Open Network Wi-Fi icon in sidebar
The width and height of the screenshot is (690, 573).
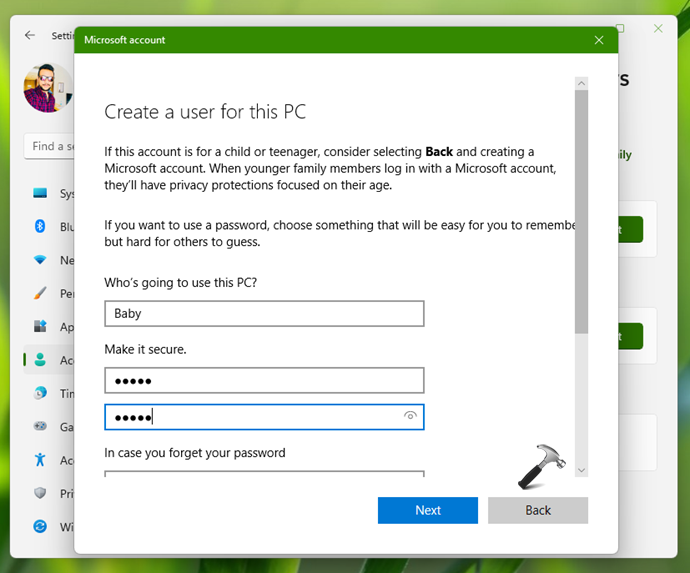(x=40, y=260)
